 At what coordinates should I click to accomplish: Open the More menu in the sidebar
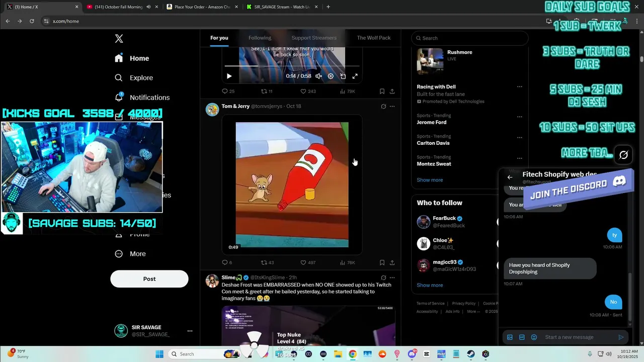pyautogui.click(x=130, y=254)
